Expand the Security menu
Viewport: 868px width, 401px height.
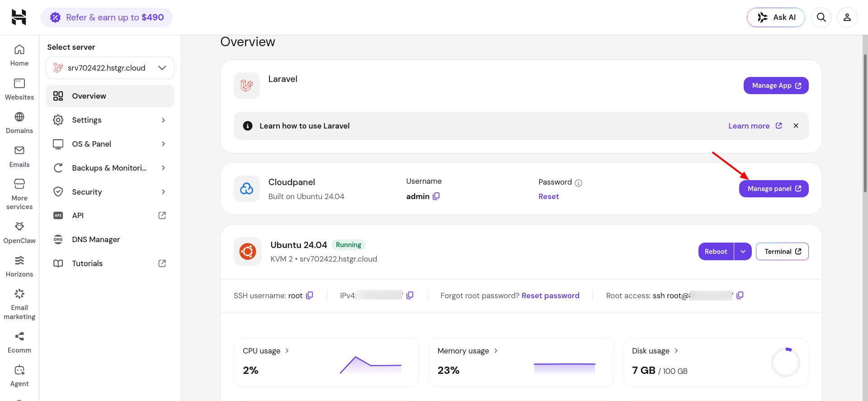[110, 192]
